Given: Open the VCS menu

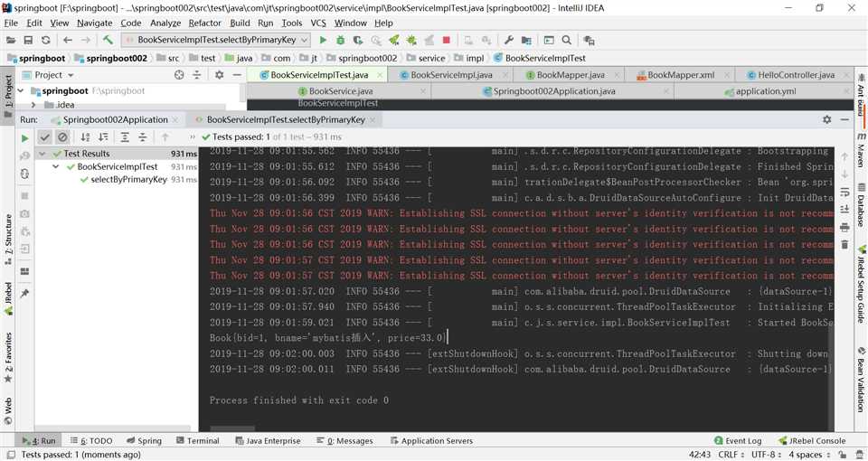Looking at the screenshot, I should pyautogui.click(x=318, y=23).
